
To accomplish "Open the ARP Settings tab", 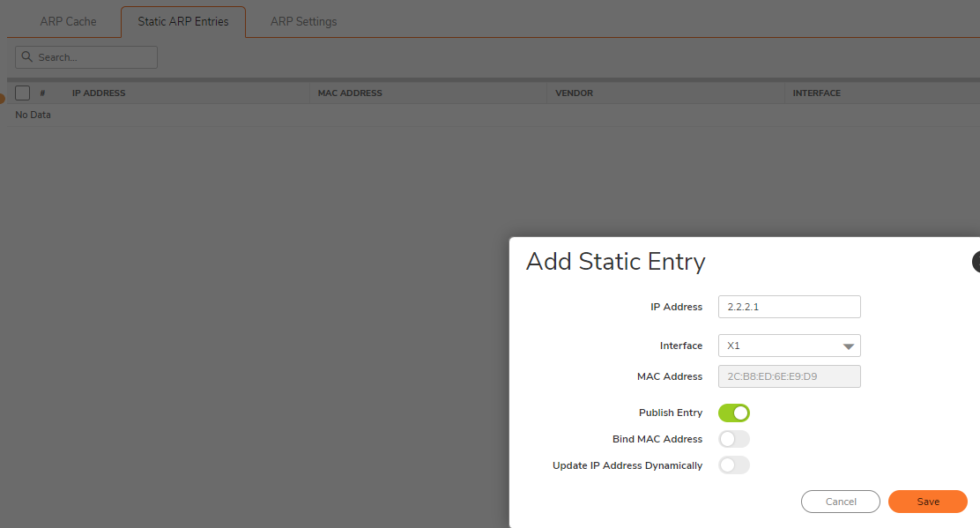I will coord(304,22).
